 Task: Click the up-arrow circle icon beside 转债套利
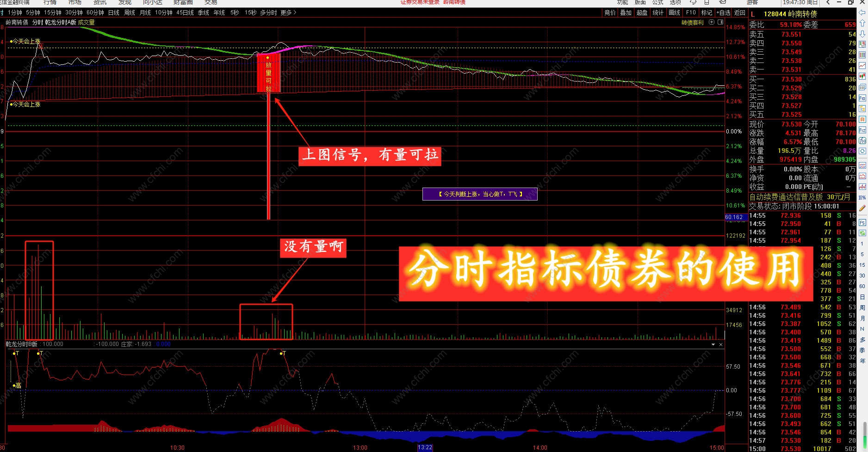coord(712,22)
